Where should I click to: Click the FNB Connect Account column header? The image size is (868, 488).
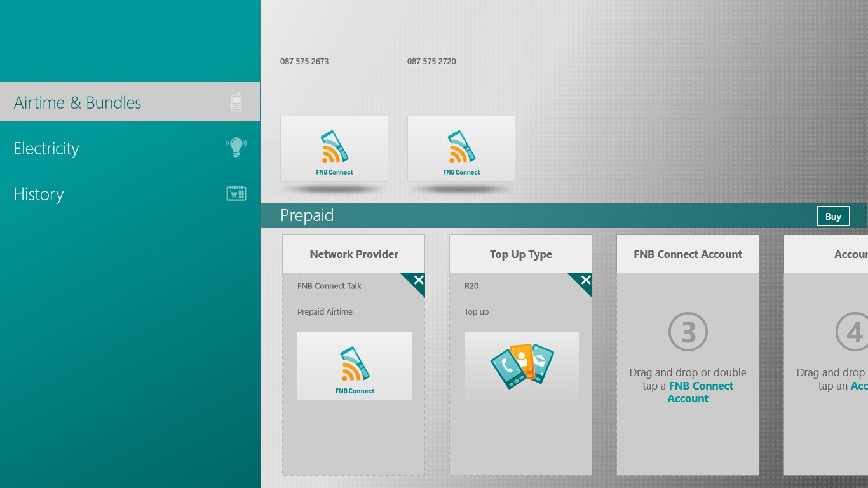688,254
